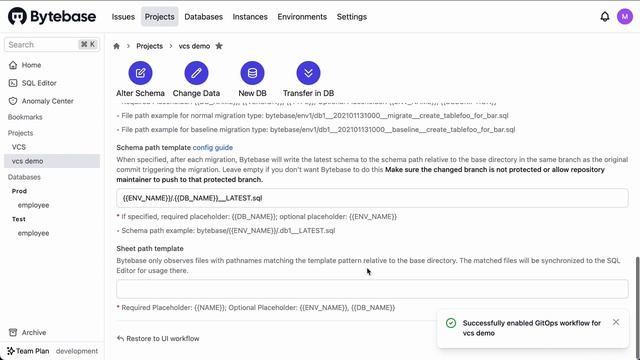Open the user avatar menu
The height and width of the screenshot is (360, 640).
click(624, 17)
